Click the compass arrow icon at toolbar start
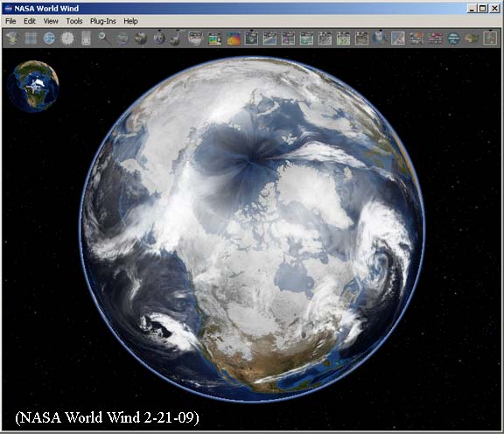 tap(12, 38)
